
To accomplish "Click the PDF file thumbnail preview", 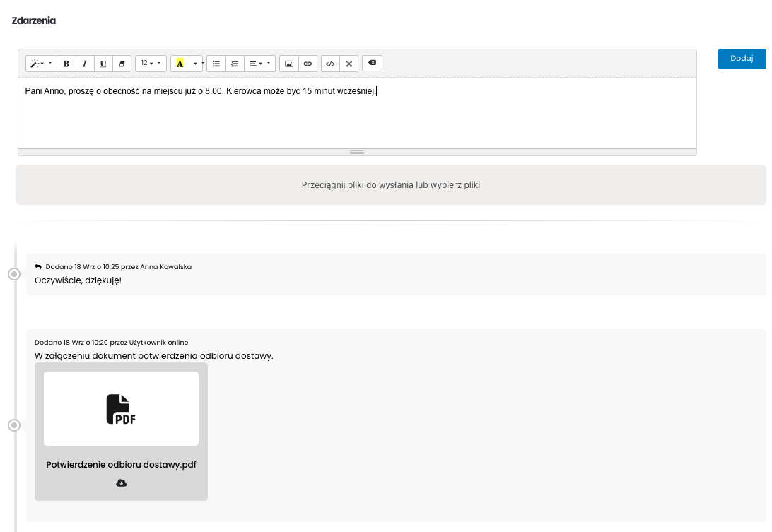I will pos(121,408).
